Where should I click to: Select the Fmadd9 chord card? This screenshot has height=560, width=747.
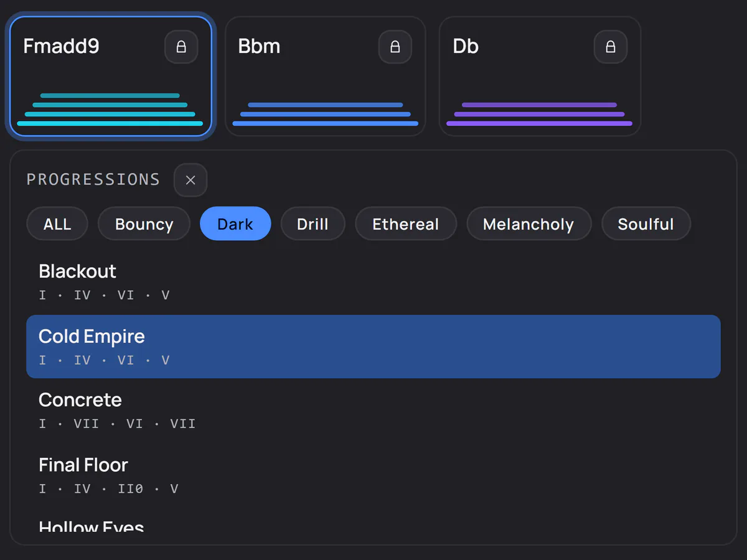[x=110, y=76]
